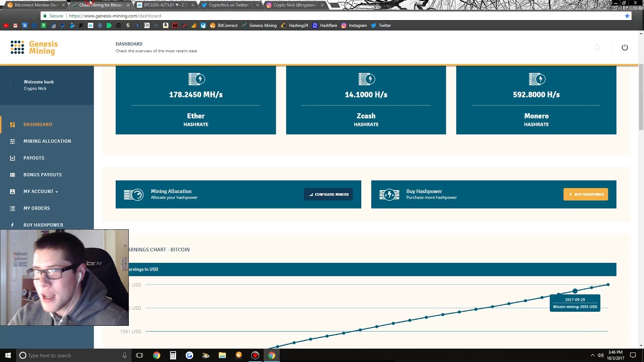This screenshot has width=644, height=362.
Task: Open the Windows Start menu
Action: [x=8, y=355]
